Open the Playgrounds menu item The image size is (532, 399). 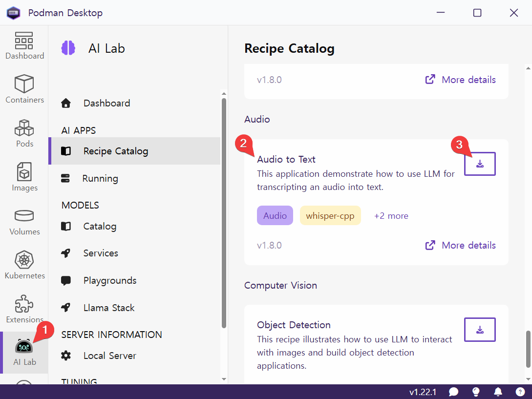(x=109, y=280)
